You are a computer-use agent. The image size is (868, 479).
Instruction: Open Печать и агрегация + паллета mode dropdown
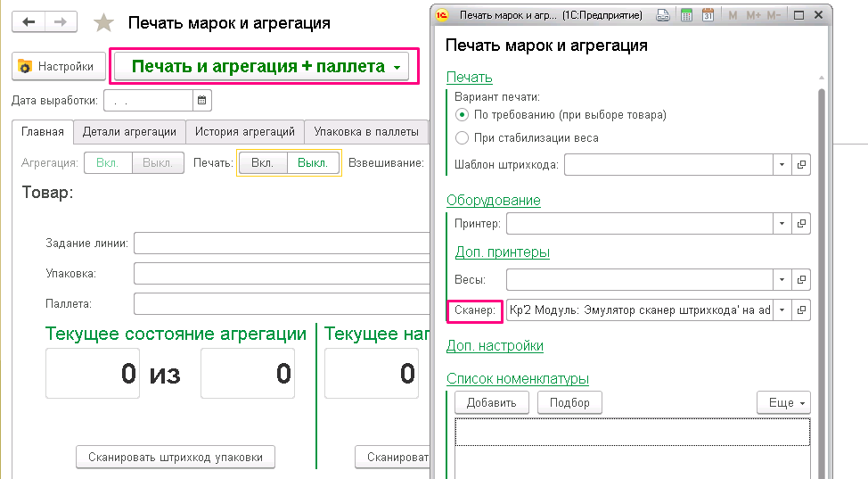261,67
